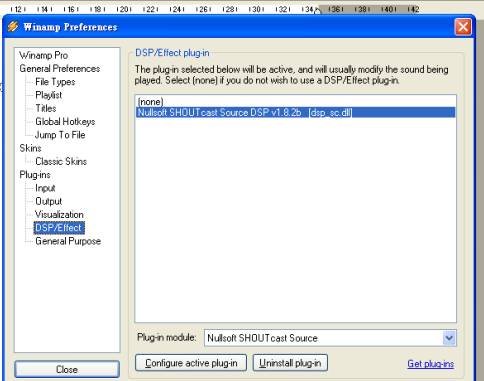
Task: Click Uninstall plug-in button
Action: 290,363
